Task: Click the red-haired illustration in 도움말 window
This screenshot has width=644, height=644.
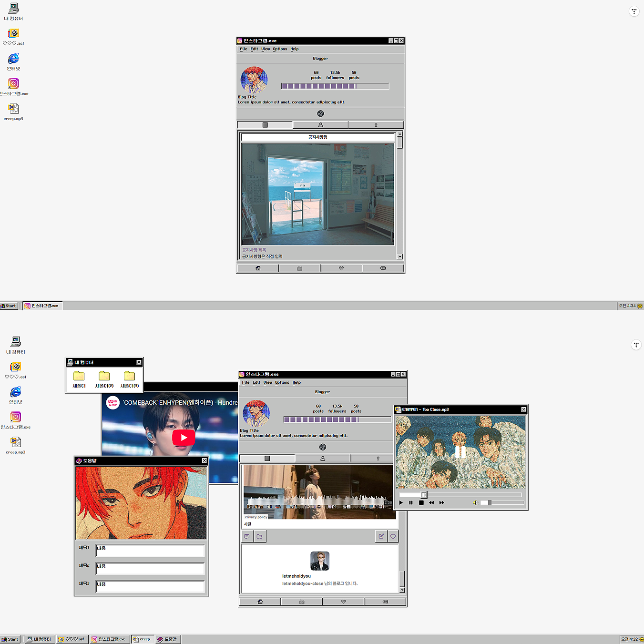Action: point(141,503)
